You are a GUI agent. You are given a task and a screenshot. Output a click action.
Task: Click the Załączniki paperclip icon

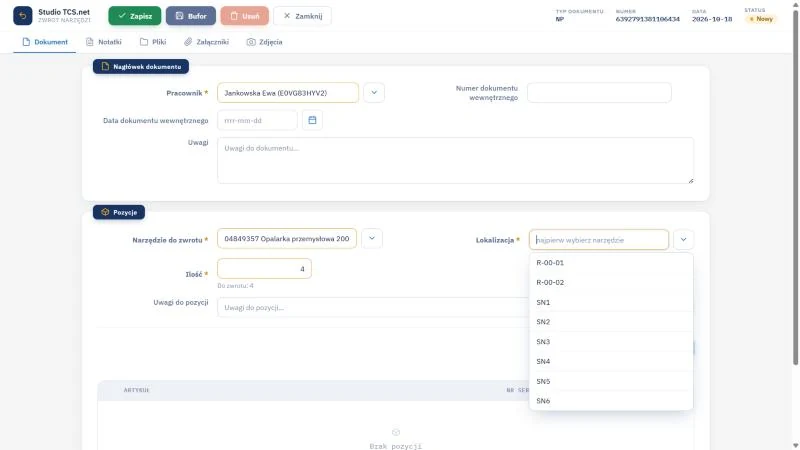[188, 42]
